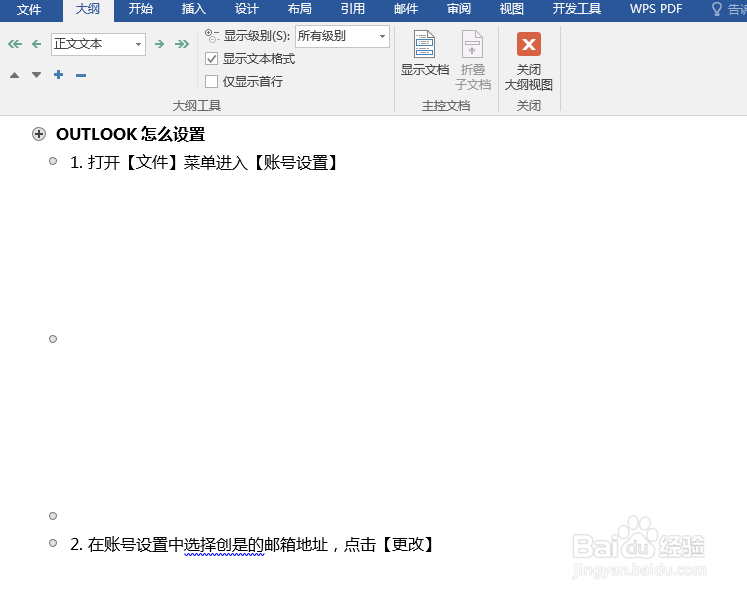Open the 邮件 ribbon tab
This screenshot has width=747, height=596.
click(406, 9)
